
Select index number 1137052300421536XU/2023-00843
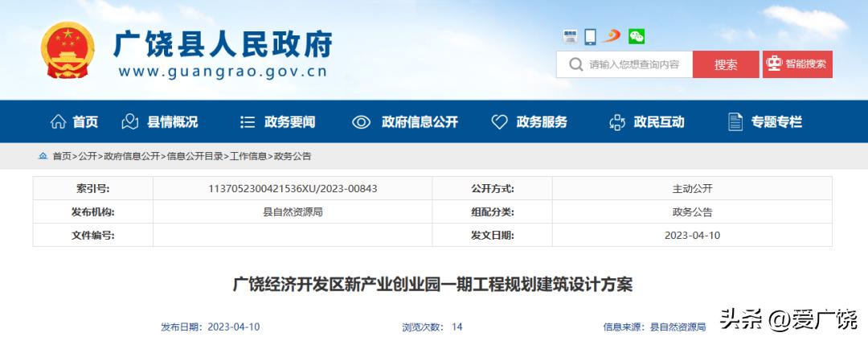click(x=293, y=189)
